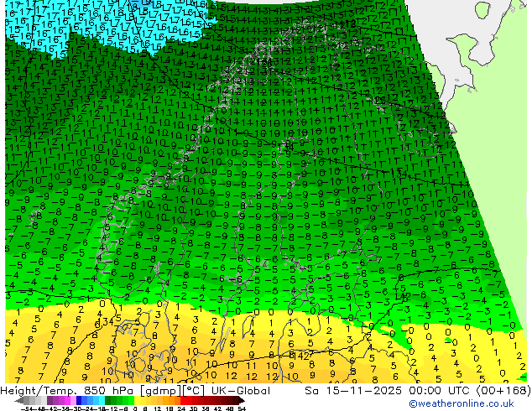Click the weatheronline.co.uk copyright link
Viewport: 532px width, 411px height.
pyautogui.click(x=462, y=403)
